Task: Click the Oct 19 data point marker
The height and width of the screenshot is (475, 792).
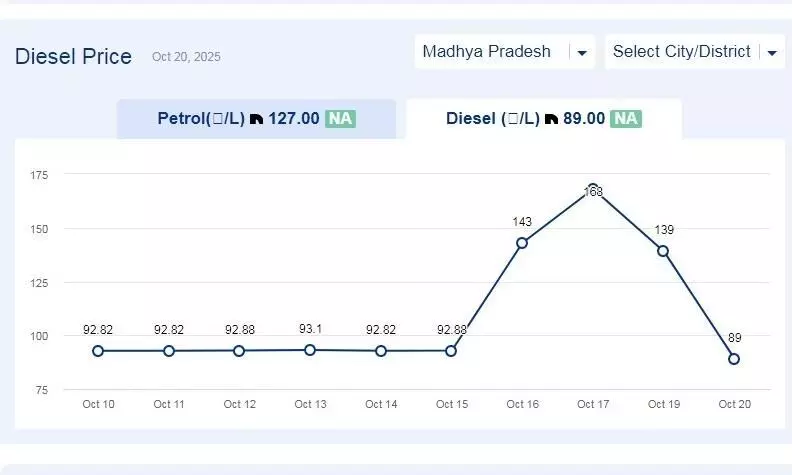Action: (663, 251)
